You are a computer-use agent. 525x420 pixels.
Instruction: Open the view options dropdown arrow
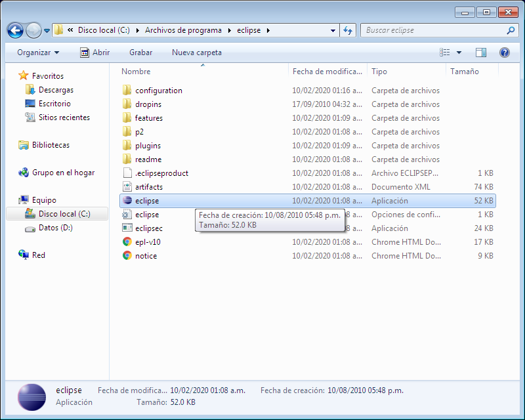tap(459, 52)
